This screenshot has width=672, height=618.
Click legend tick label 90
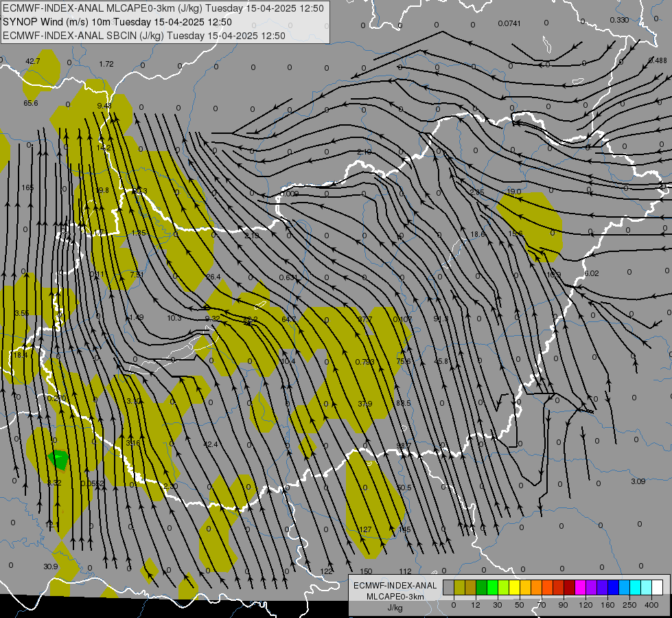pos(563,605)
